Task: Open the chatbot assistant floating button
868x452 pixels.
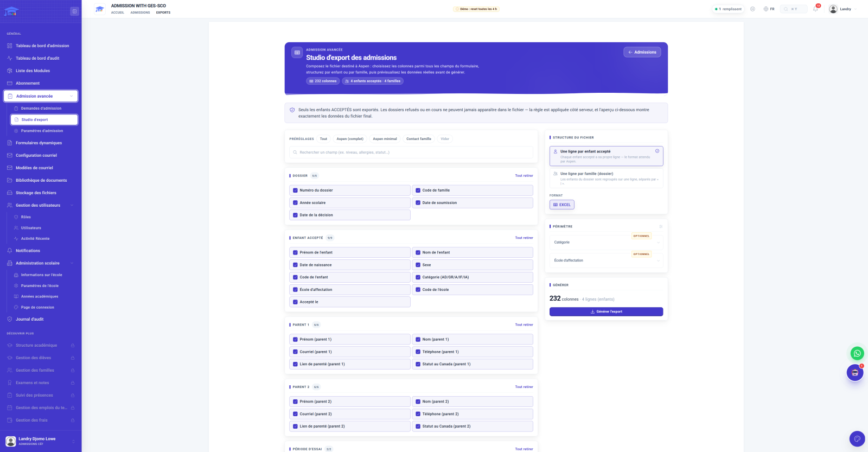Action: [855, 373]
